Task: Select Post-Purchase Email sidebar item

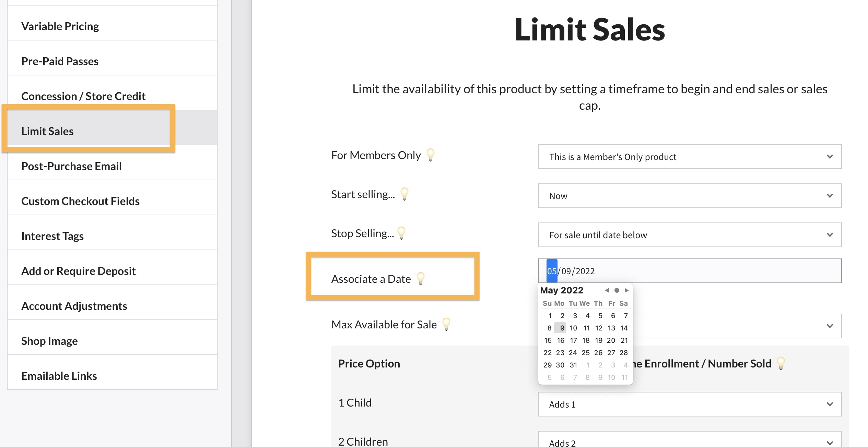Action: click(71, 166)
